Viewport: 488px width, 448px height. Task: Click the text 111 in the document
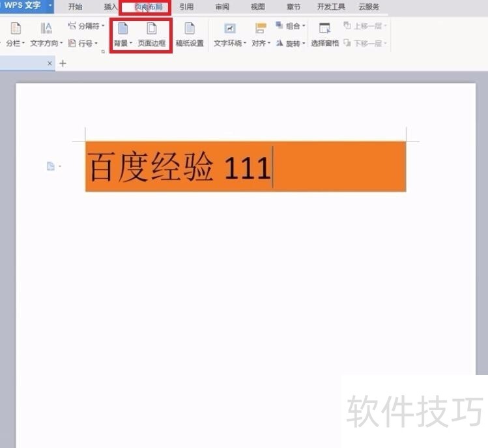pyautogui.click(x=248, y=168)
